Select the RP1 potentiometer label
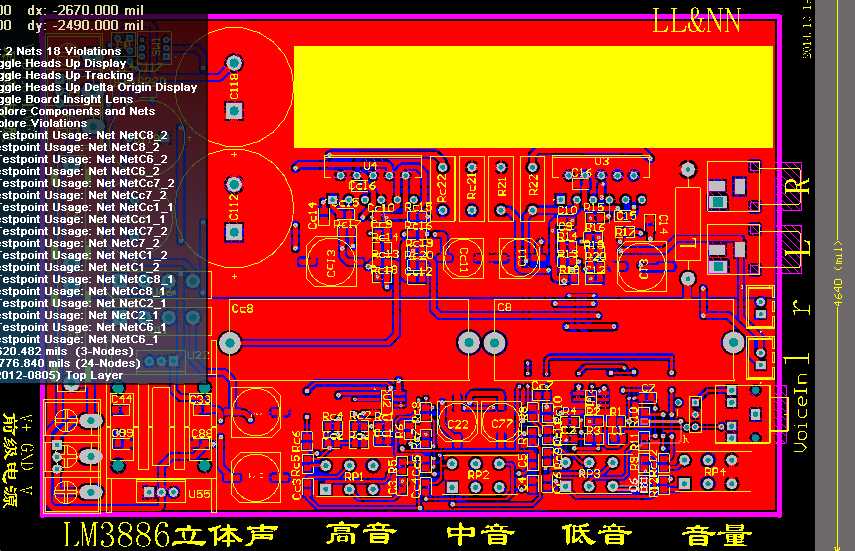The height and width of the screenshot is (551, 855). [x=353, y=476]
